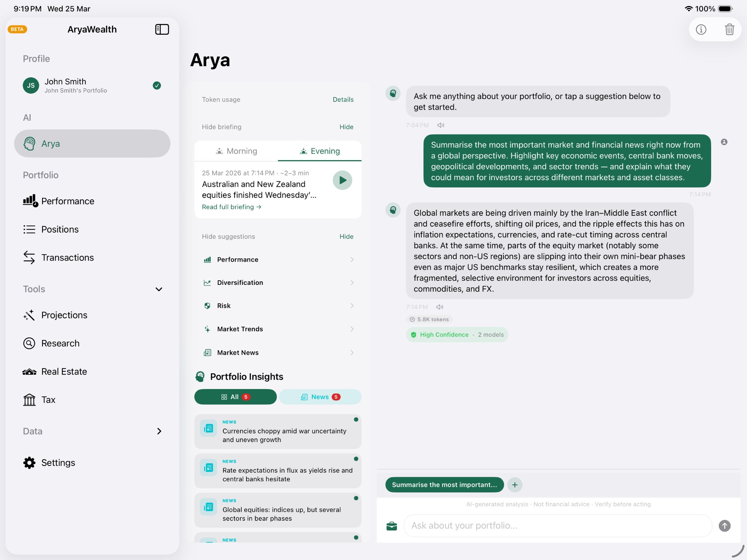Open the Transactions view

point(67,258)
